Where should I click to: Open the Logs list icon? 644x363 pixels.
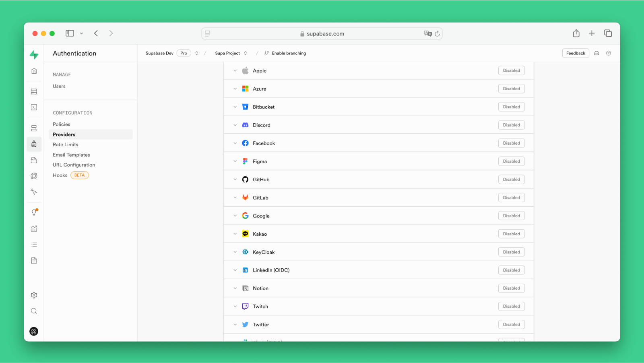point(34,245)
